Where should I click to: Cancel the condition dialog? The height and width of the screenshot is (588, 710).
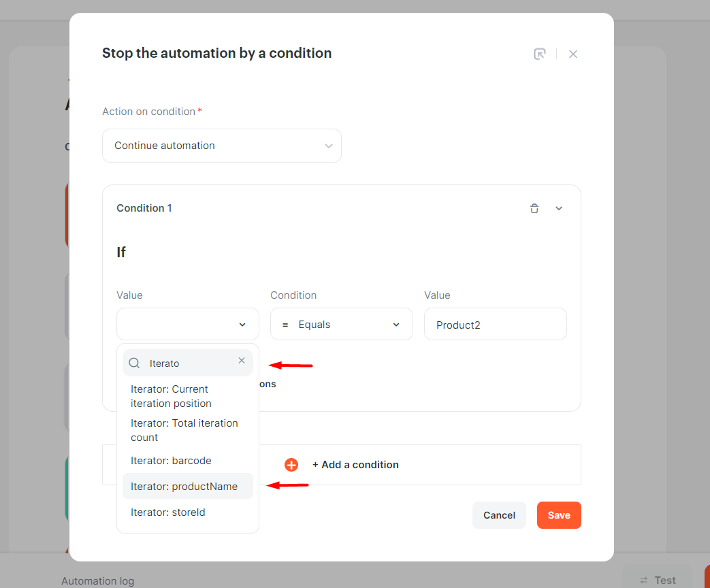(x=499, y=515)
